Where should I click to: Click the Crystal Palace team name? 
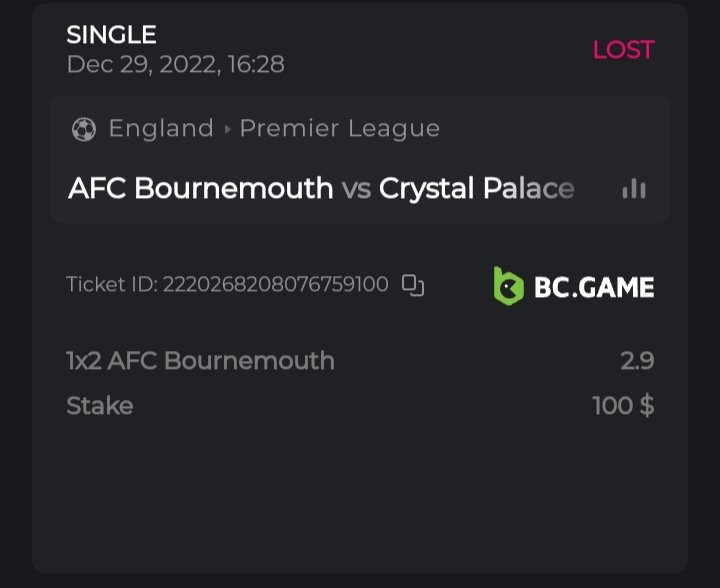pyautogui.click(x=477, y=188)
